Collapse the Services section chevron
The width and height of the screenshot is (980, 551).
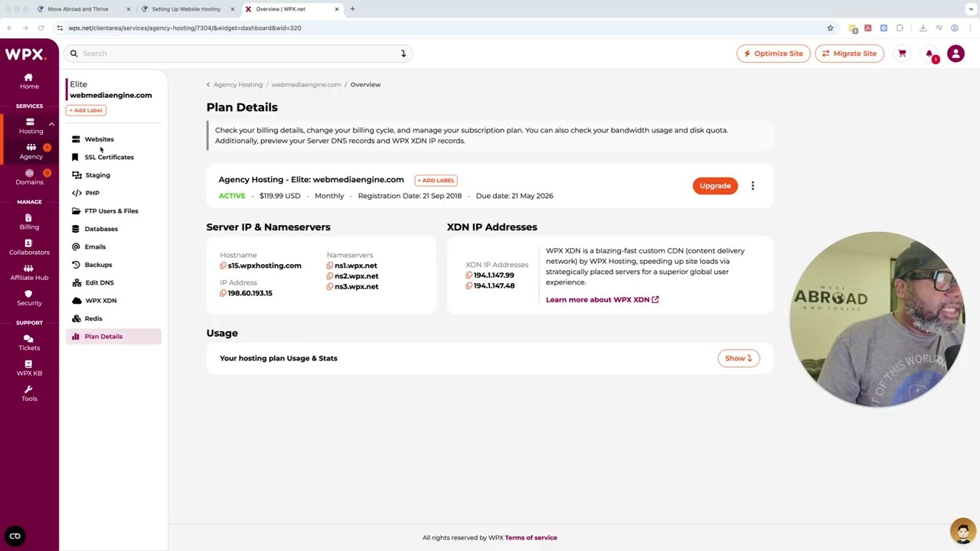pyautogui.click(x=51, y=124)
